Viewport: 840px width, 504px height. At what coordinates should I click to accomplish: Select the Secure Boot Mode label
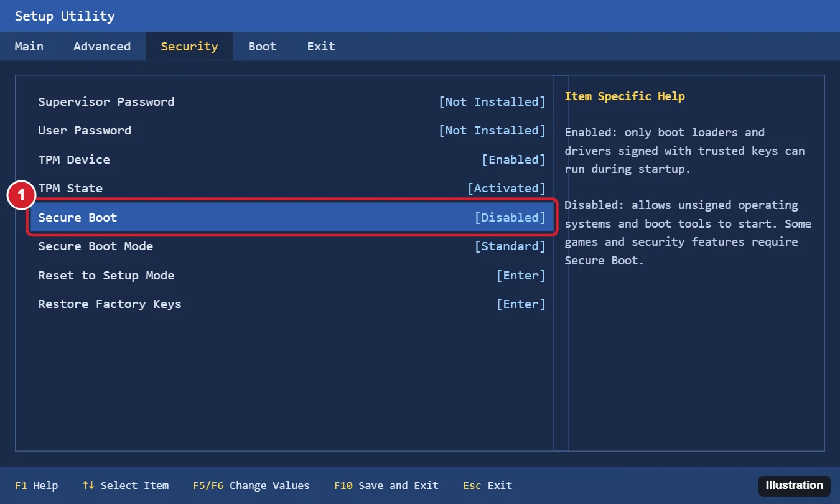96,246
